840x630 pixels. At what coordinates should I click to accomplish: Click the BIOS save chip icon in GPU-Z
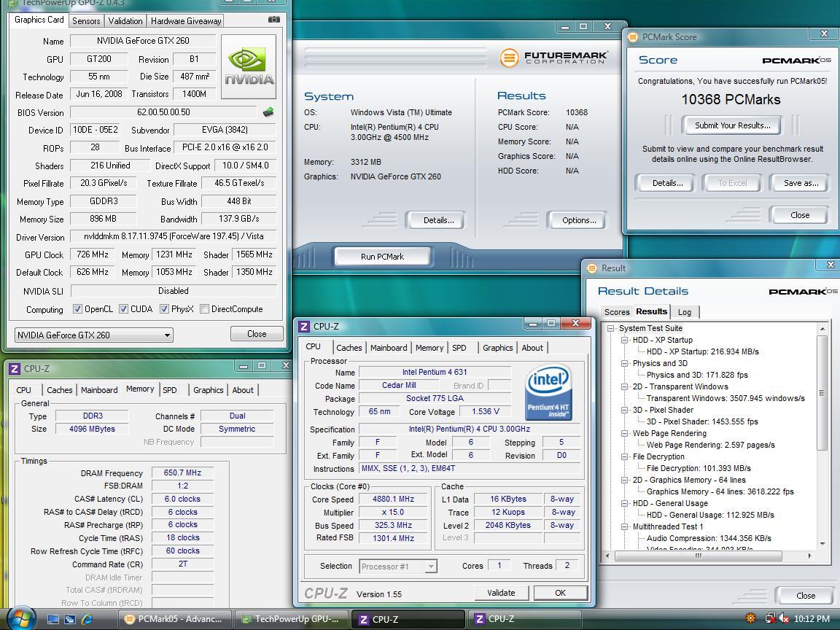(x=268, y=112)
